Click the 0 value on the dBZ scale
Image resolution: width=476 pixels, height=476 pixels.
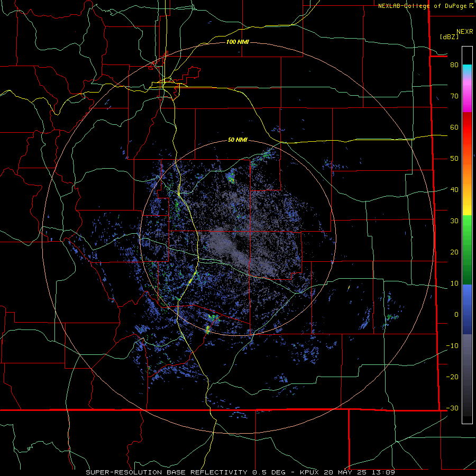(456, 315)
